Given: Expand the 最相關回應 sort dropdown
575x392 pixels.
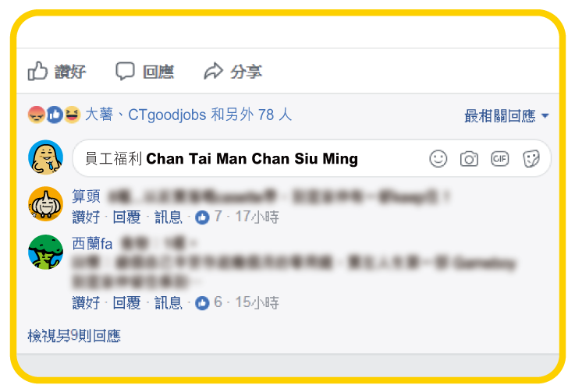Looking at the screenshot, I should pos(506,116).
